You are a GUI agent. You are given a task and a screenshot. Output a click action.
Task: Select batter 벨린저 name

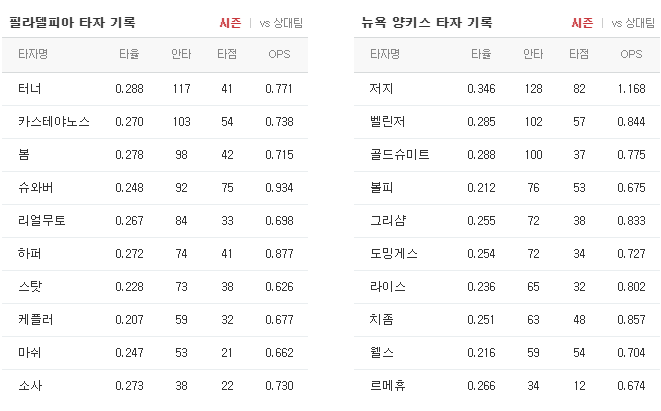[387, 121]
